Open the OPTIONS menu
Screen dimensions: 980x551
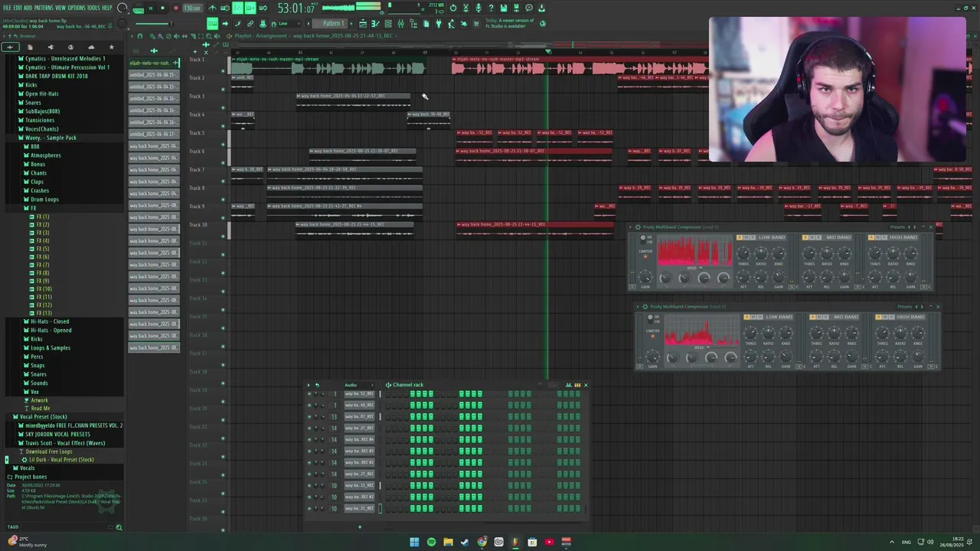77,8
